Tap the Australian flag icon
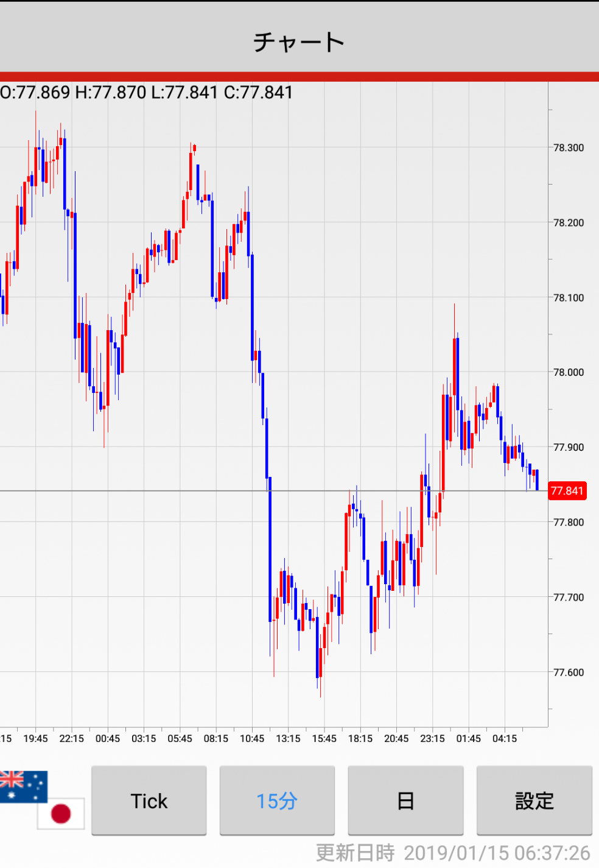 pyautogui.click(x=23, y=786)
